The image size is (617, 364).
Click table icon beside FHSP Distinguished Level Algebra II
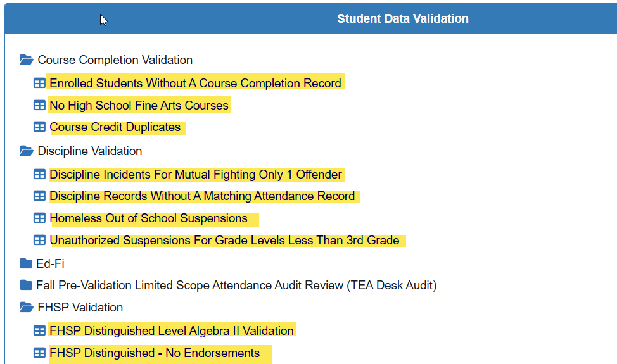pos(39,330)
